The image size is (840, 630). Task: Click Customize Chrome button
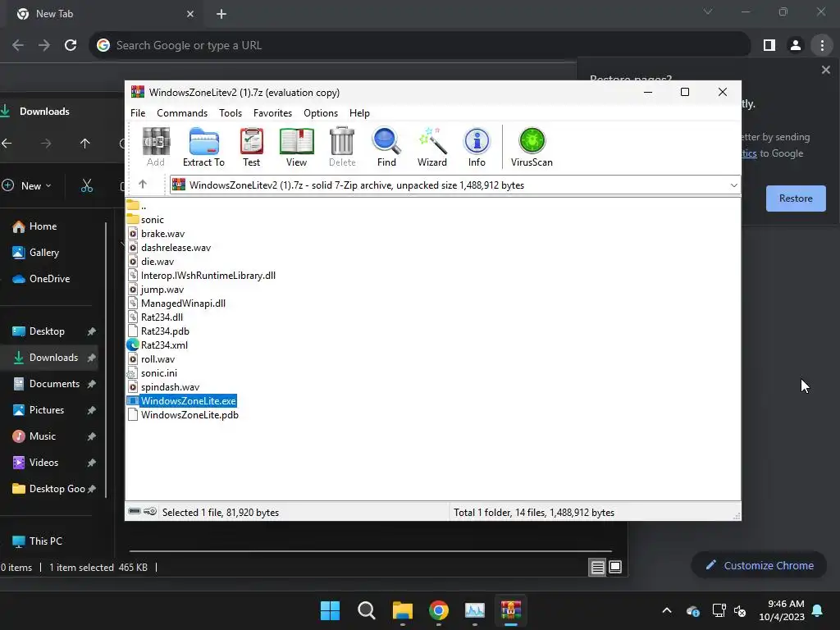(760, 565)
